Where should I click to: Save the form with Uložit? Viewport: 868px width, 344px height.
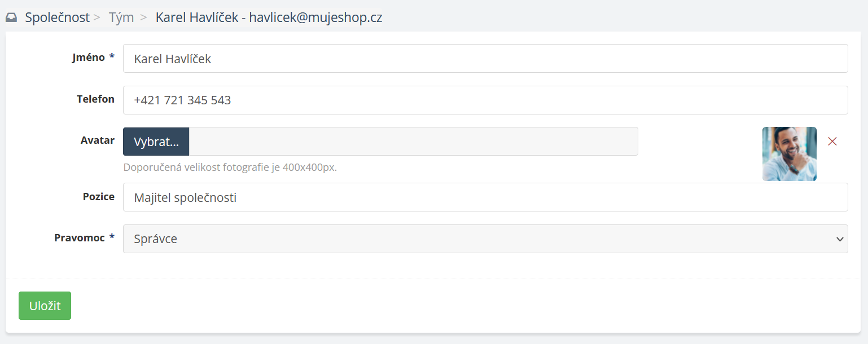tap(45, 306)
